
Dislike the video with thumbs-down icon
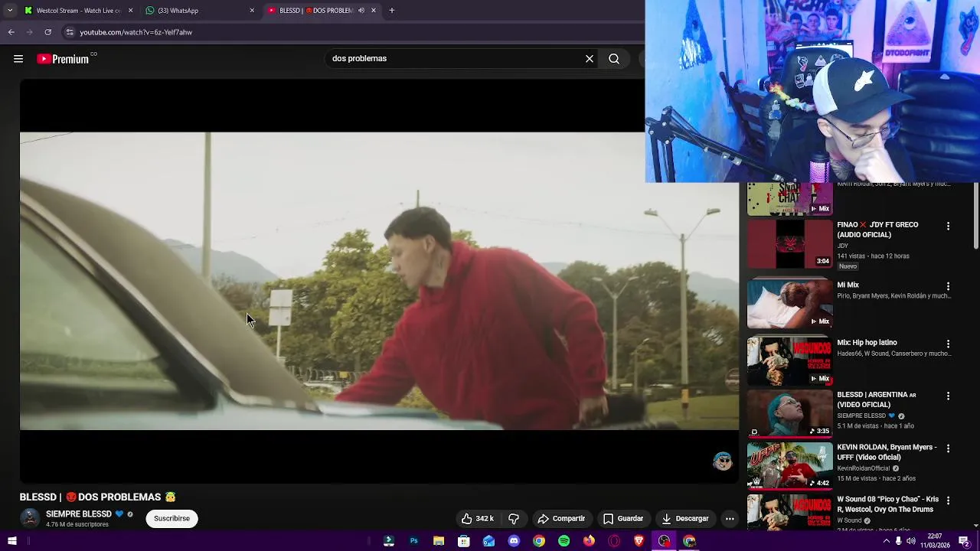[514, 519]
